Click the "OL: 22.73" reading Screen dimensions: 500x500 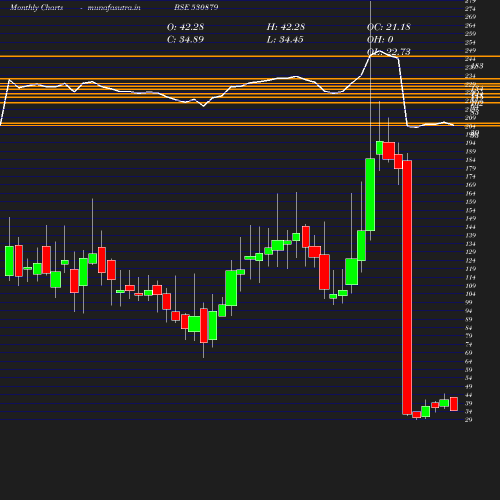tap(389, 52)
